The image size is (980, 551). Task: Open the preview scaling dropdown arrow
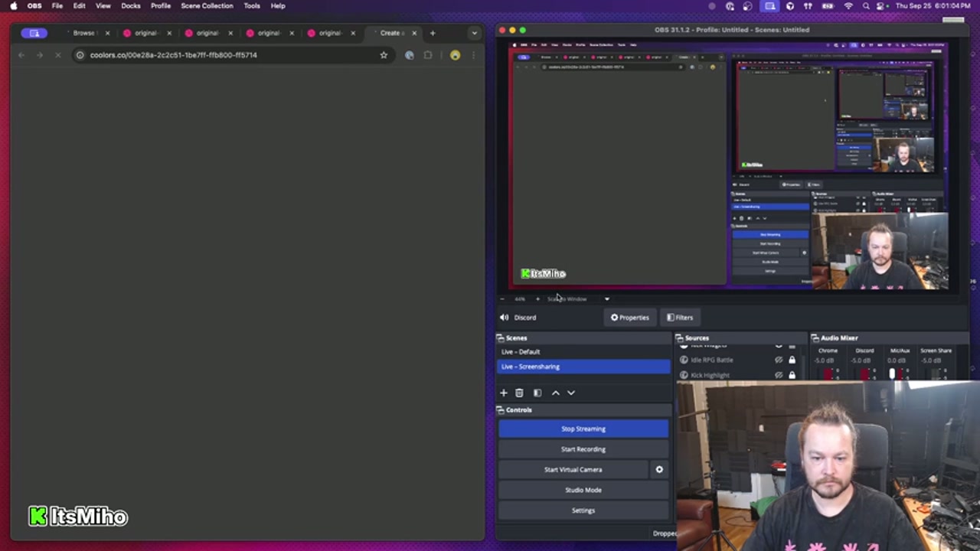click(607, 299)
